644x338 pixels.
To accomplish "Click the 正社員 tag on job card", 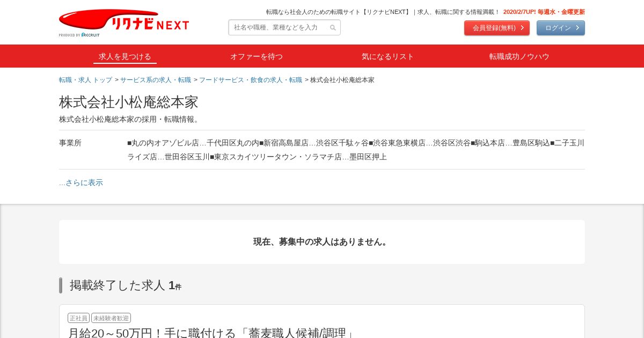I will [78, 318].
